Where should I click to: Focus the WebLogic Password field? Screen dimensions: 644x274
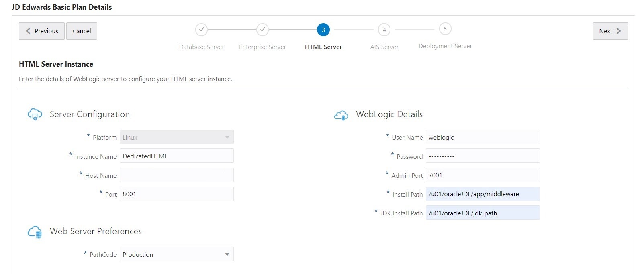(x=483, y=156)
